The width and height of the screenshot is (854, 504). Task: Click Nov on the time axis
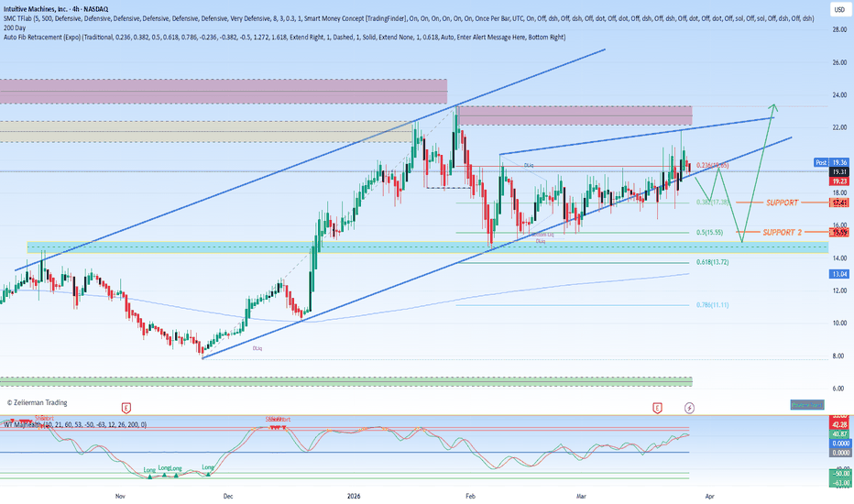click(120, 496)
